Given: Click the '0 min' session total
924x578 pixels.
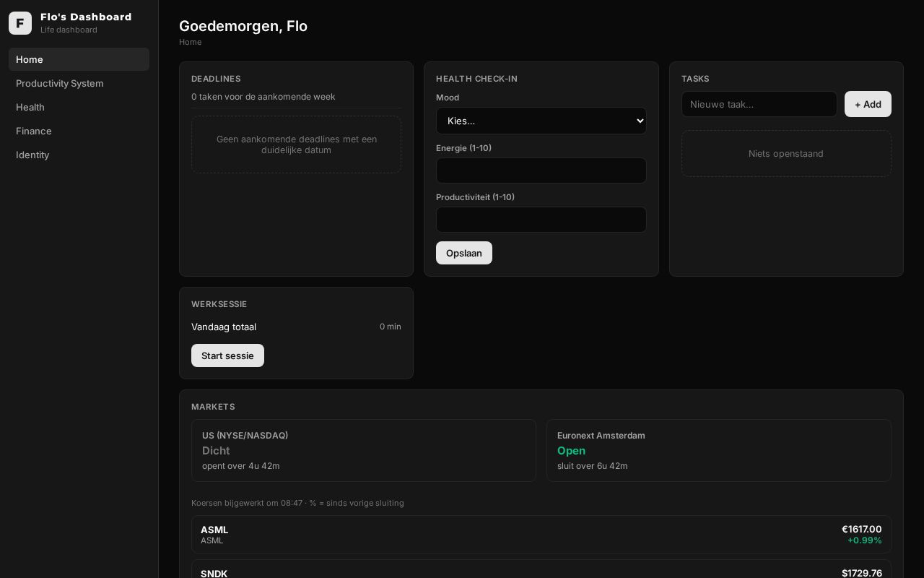Looking at the screenshot, I should click(x=391, y=327).
